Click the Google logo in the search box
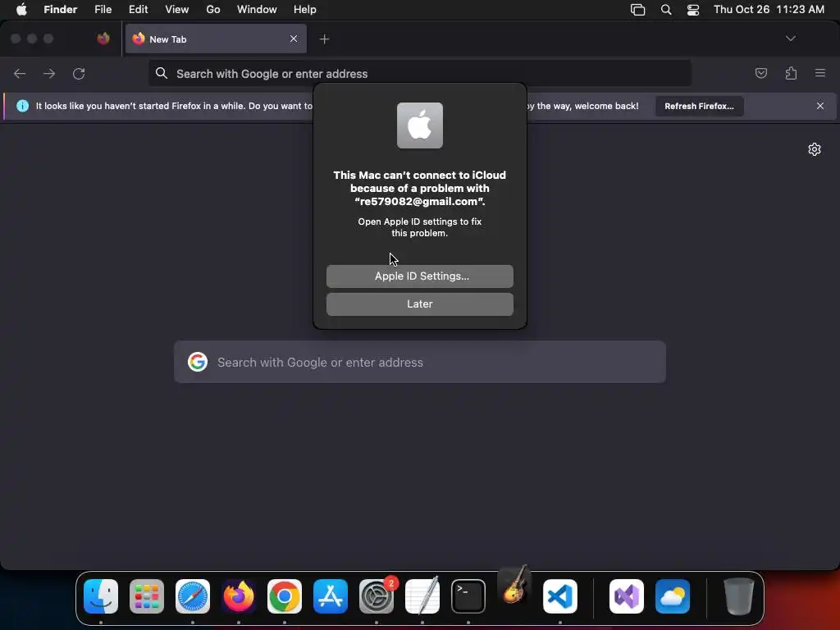The height and width of the screenshot is (630, 840). 198,362
